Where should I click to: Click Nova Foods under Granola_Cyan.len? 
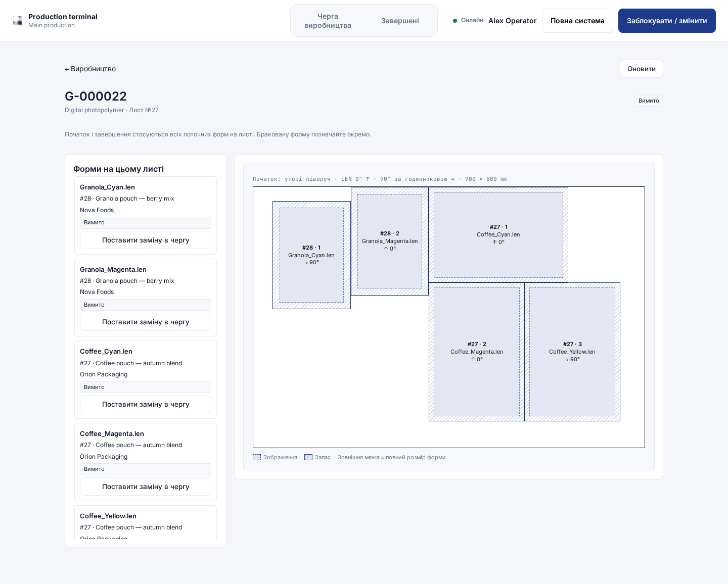pos(97,210)
